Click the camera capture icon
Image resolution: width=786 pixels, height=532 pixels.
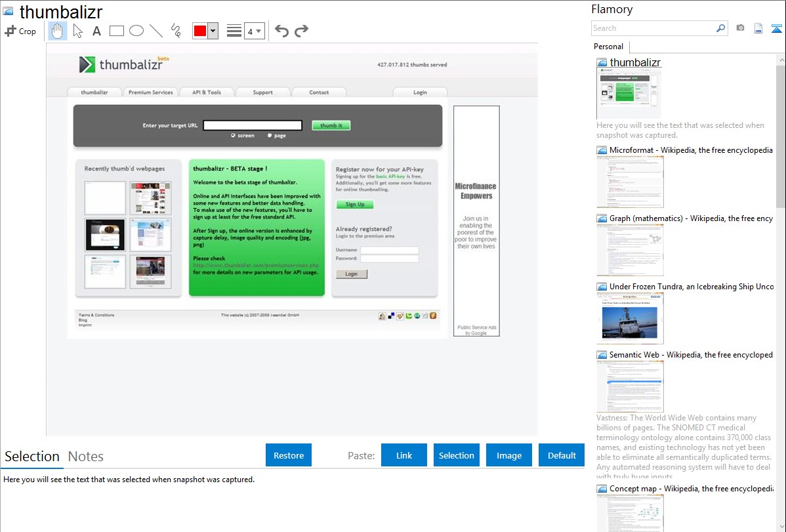(740, 28)
